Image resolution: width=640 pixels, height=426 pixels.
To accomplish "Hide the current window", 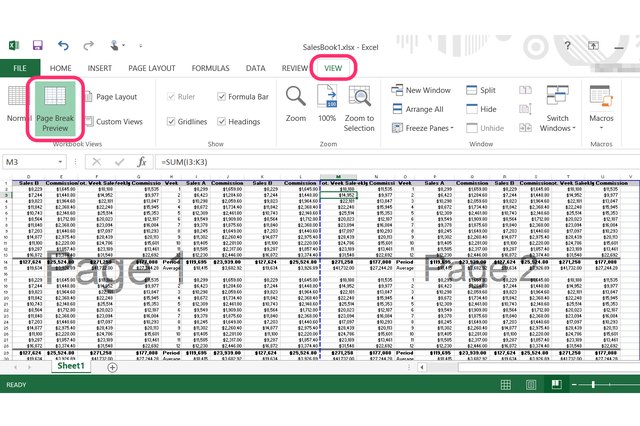I will [x=481, y=109].
